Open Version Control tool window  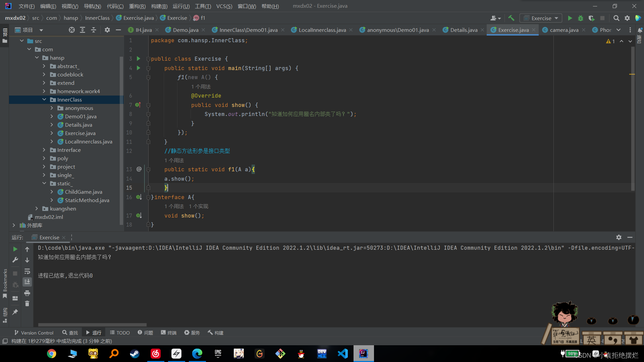34,333
